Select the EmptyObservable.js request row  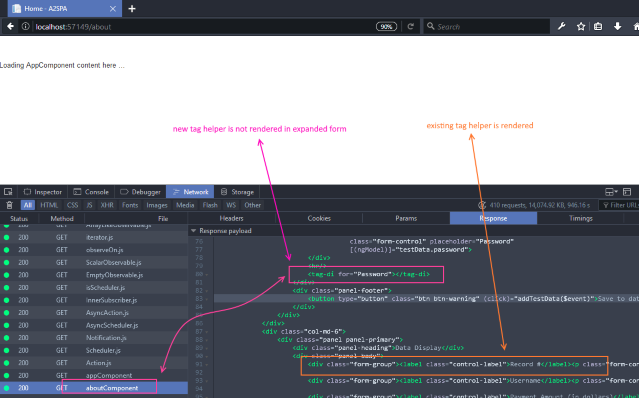point(94,275)
